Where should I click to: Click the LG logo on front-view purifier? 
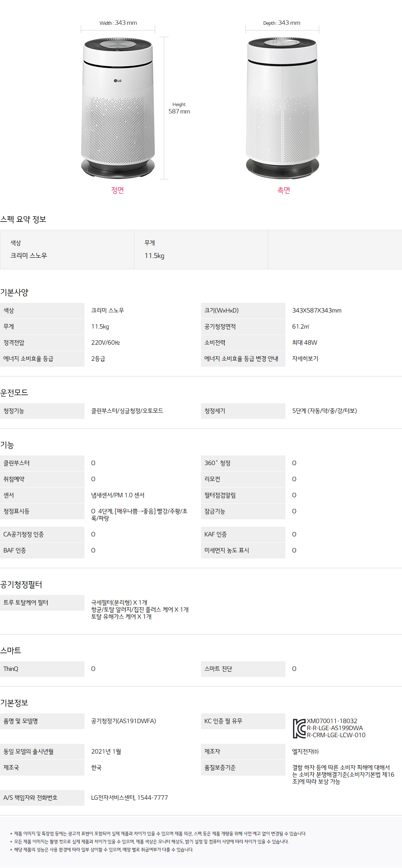click(117, 81)
